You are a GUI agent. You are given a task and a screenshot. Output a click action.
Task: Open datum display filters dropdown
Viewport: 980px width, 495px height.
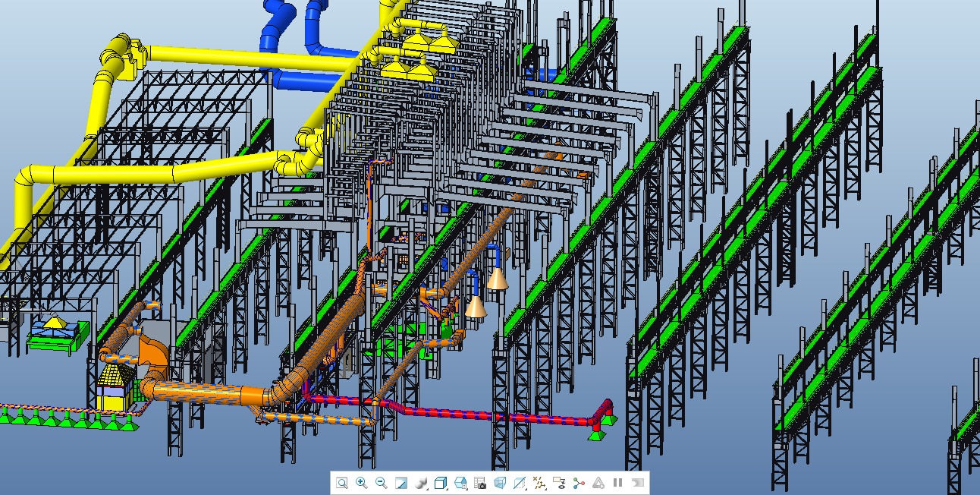540,483
